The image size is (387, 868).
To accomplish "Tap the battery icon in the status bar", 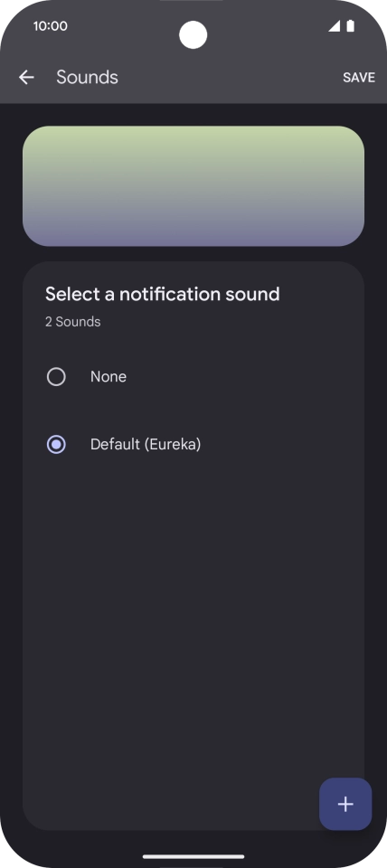I will pos(351,26).
